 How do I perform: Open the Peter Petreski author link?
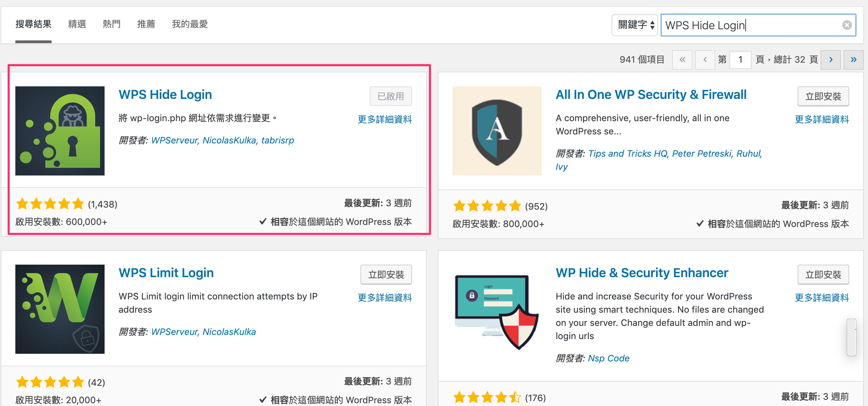coord(702,154)
